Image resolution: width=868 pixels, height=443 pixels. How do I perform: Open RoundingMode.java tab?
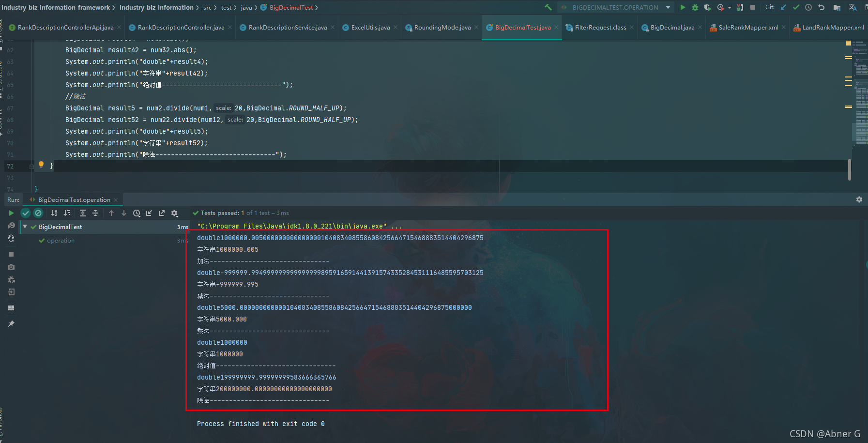tap(442, 28)
